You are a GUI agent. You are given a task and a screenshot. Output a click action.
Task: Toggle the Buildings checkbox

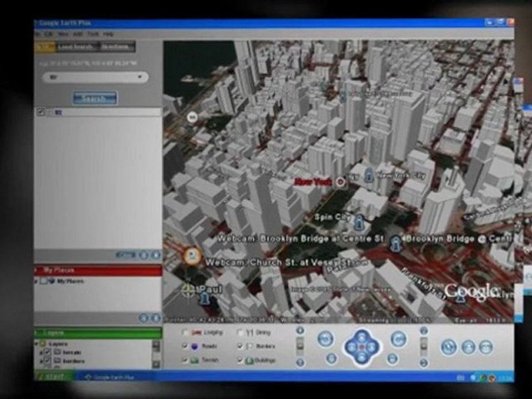click(240, 360)
